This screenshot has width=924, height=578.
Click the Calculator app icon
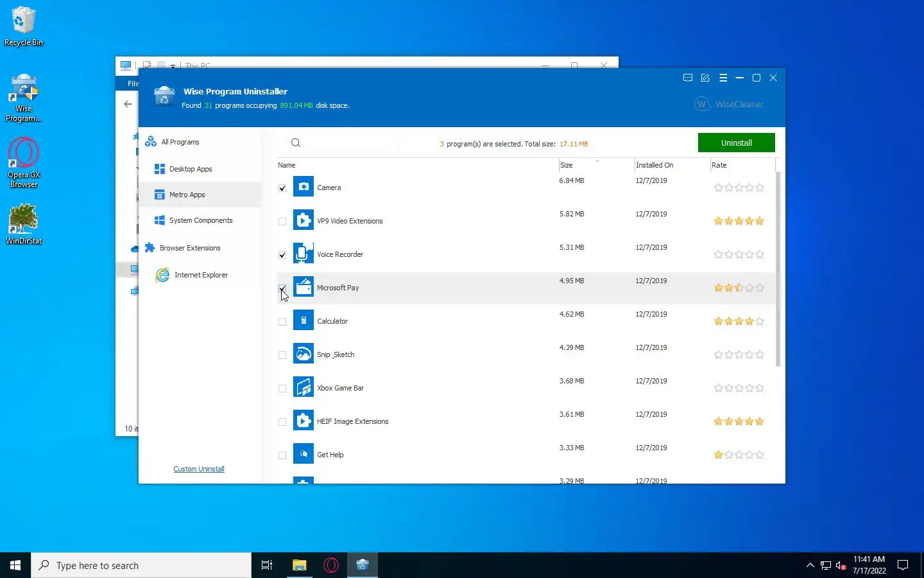point(304,320)
